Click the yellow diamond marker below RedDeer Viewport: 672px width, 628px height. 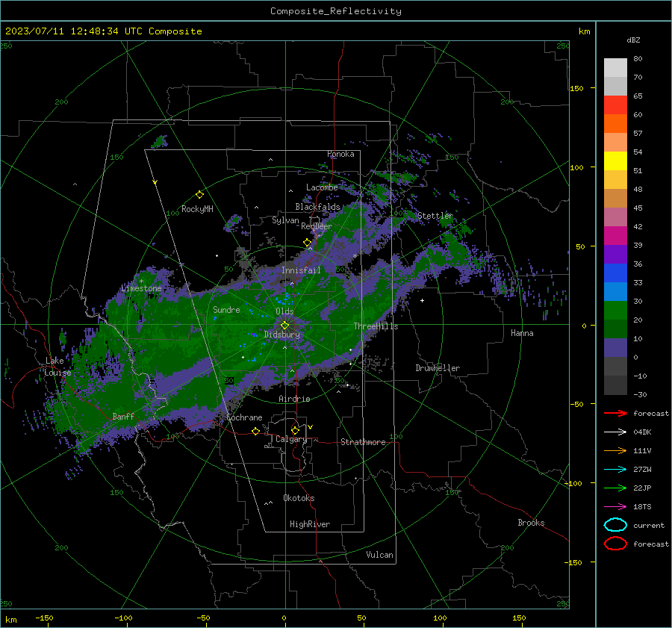307,243
